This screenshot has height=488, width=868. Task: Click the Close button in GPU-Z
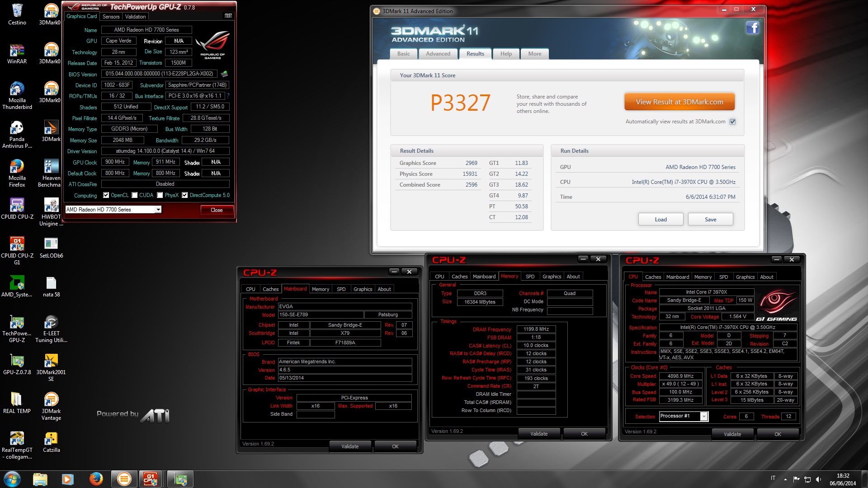pos(217,210)
